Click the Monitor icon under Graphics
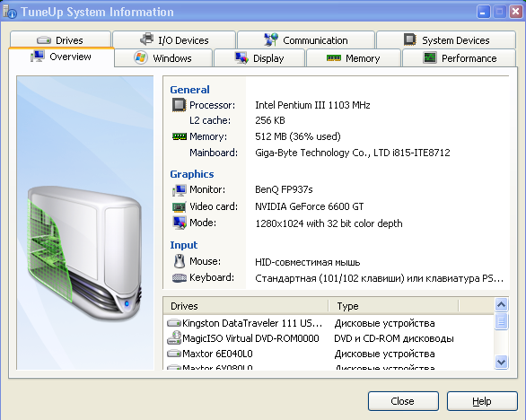The height and width of the screenshot is (420, 526). [x=180, y=190]
